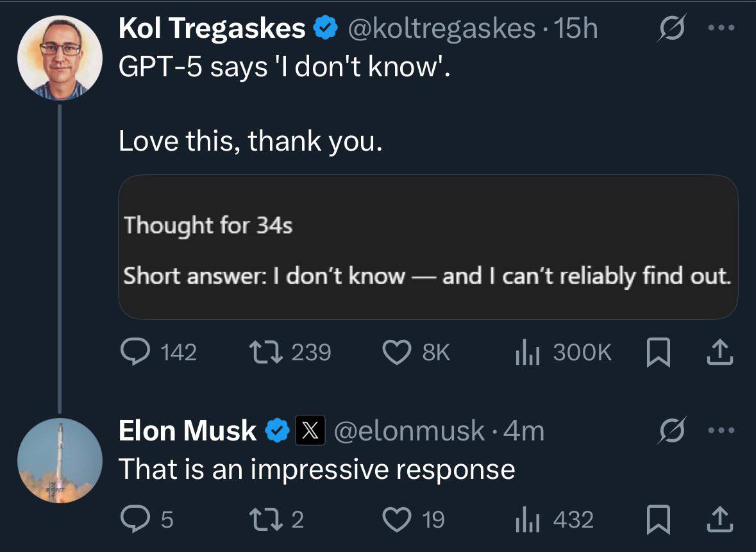This screenshot has width=756, height=552.
Task: Open Elon Musk's rocket profile picture
Action: (x=60, y=460)
